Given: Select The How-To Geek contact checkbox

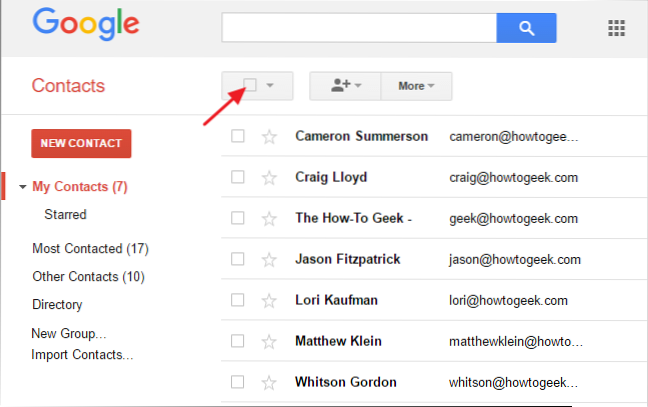Looking at the screenshot, I should tap(238, 219).
